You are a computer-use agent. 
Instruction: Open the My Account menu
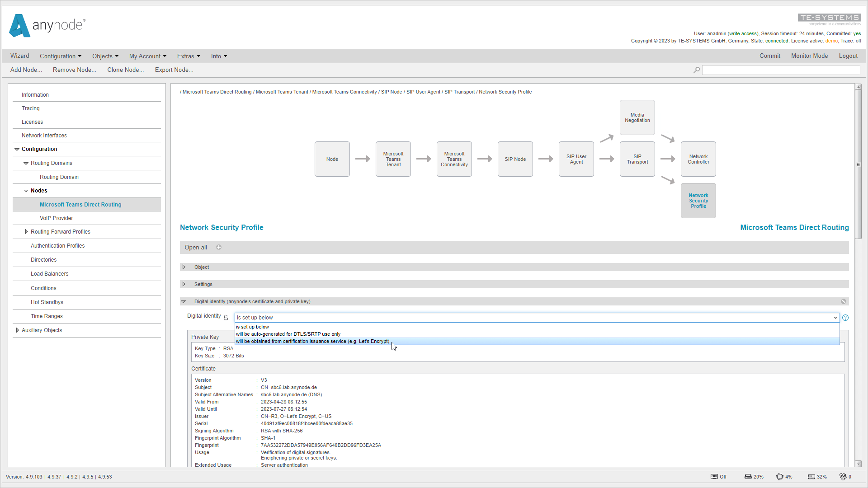click(x=148, y=56)
